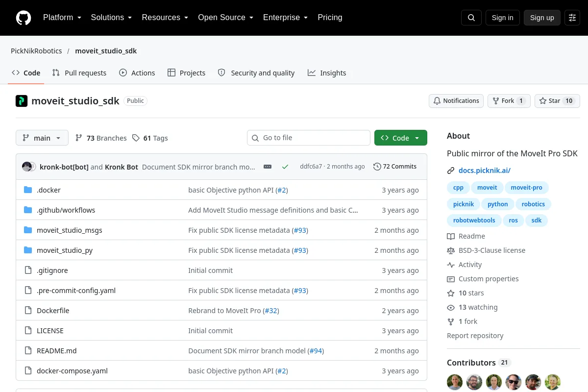Click the moveit_studio_msgs folder icon
Screen dimensions: 588x392
pos(28,230)
